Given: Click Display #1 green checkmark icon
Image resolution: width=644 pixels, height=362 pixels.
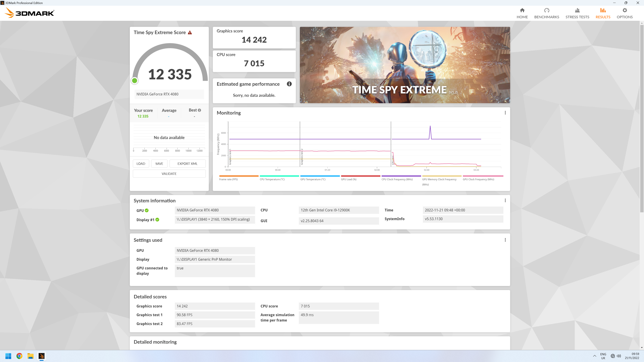Looking at the screenshot, I should coord(157,220).
